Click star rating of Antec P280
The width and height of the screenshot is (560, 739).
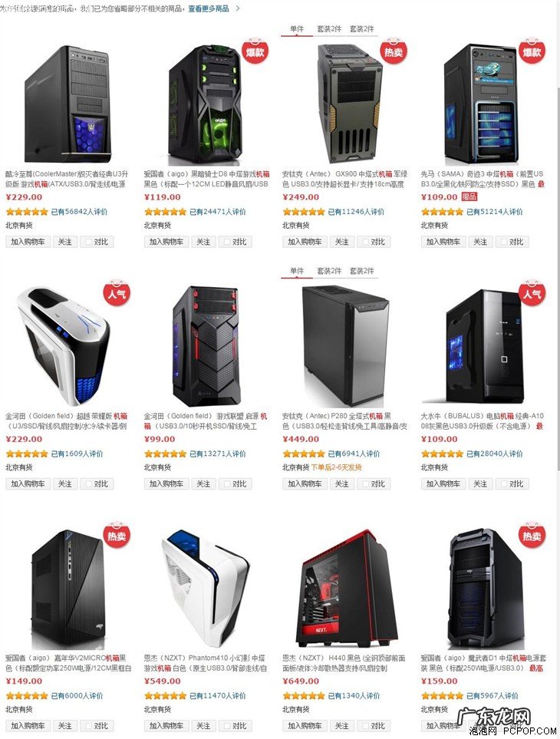pyautogui.click(x=303, y=454)
